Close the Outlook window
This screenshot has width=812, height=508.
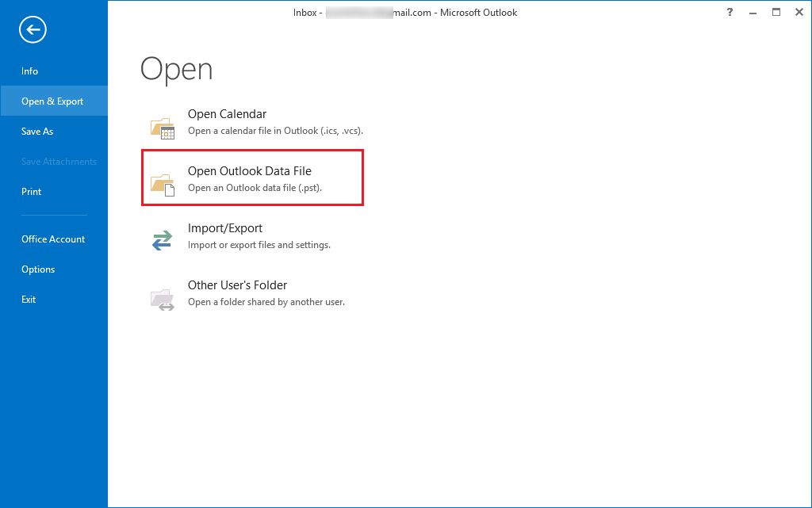[799, 13]
